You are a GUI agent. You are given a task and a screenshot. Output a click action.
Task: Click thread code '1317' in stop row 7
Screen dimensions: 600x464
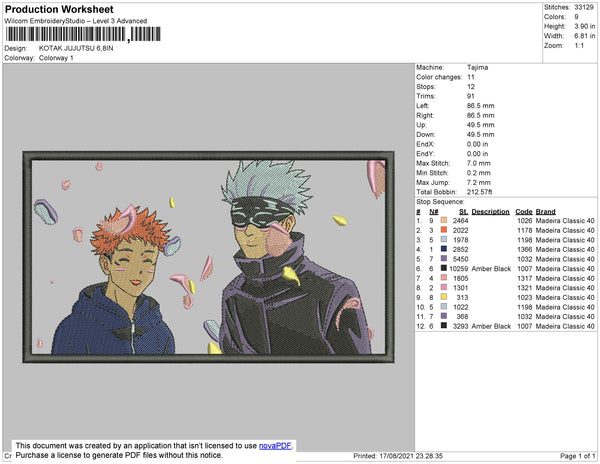pyautogui.click(x=525, y=278)
